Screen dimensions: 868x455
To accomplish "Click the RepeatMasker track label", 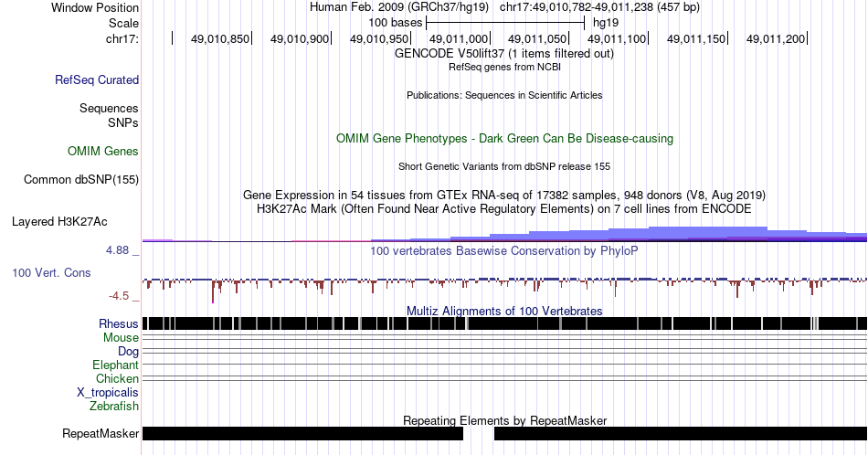I will tap(101, 433).
